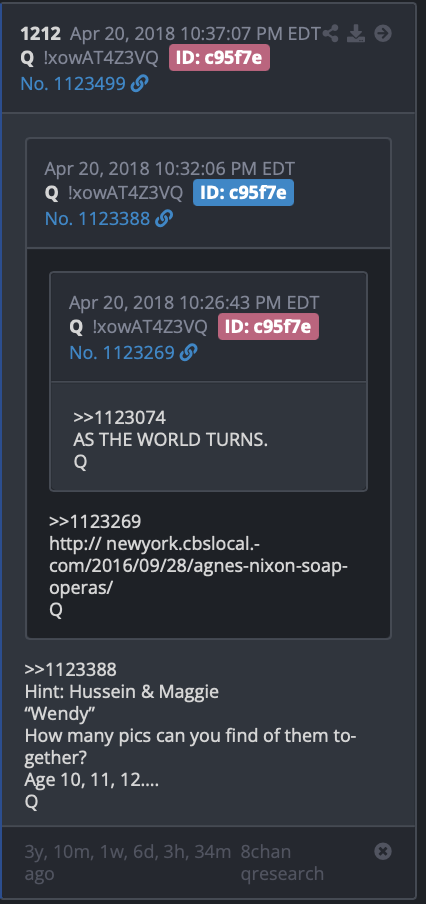Open the newyork.cbslocal.com agnes-nixon URL
Screen dimensions: 426x904
(198, 565)
